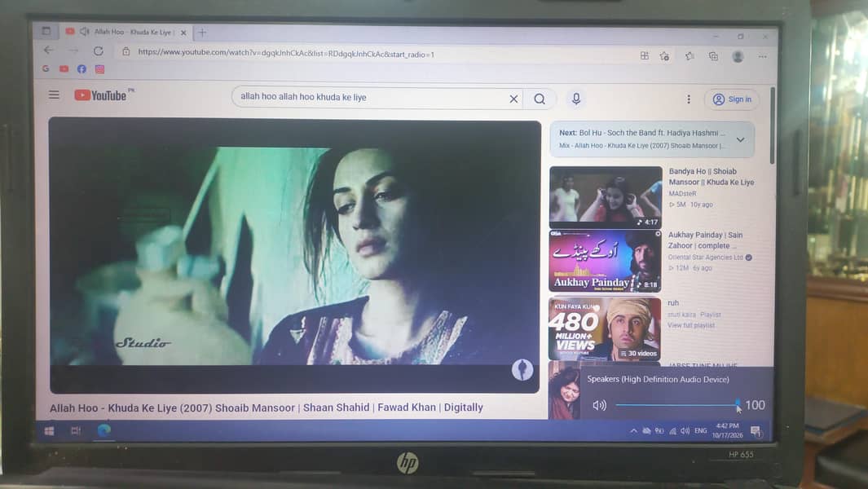Open the Windows Start menu

click(49, 431)
